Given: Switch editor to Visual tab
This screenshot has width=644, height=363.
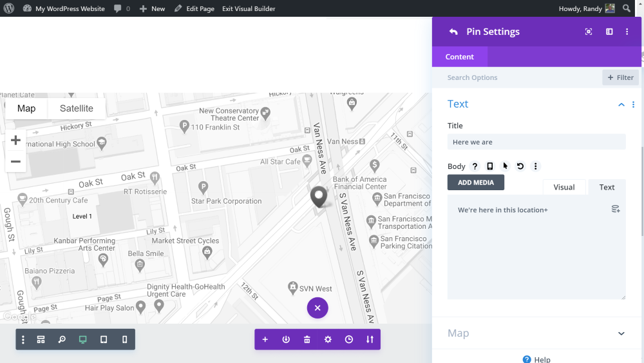Looking at the screenshot, I should pos(564,187).
